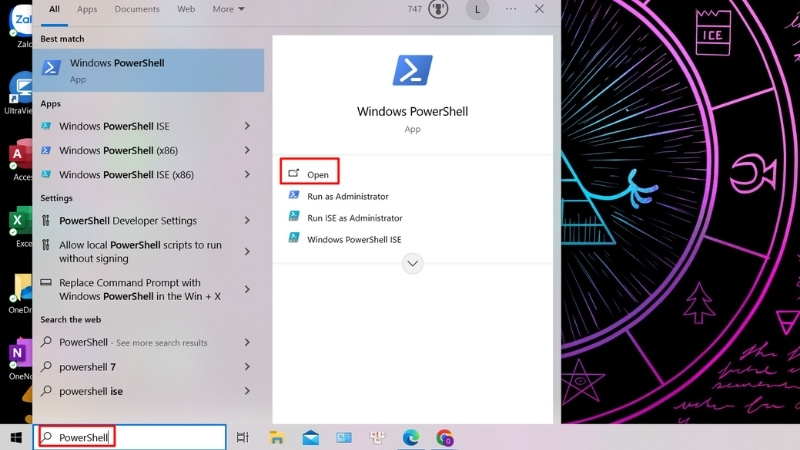Screen dimensions: 800x450
Task: Click the Open action icon
Action: 293,173
